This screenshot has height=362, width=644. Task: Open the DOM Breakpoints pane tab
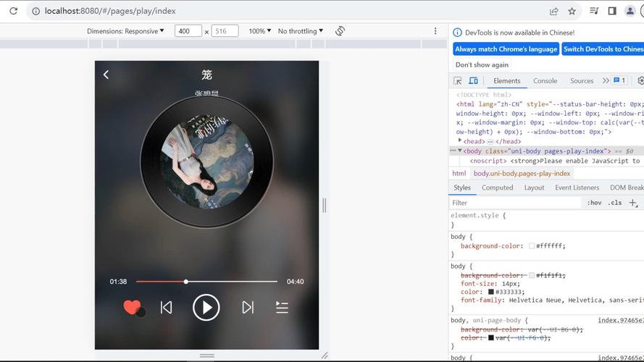point(627,188)
